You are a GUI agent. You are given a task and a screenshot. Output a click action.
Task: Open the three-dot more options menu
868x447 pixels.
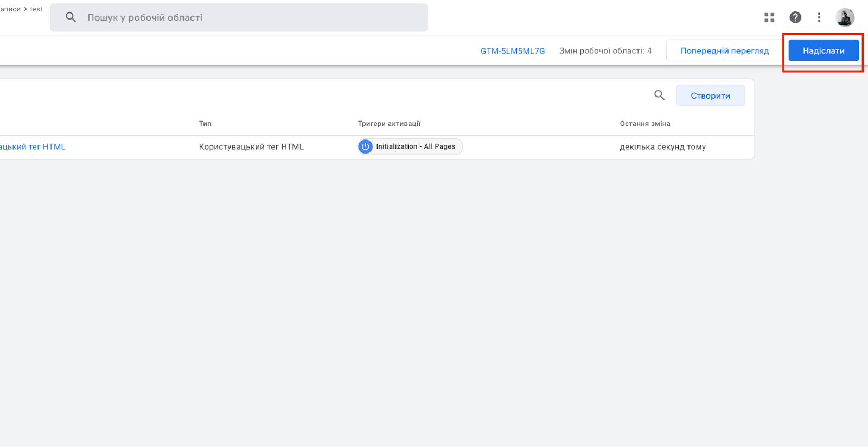point(819,17)
